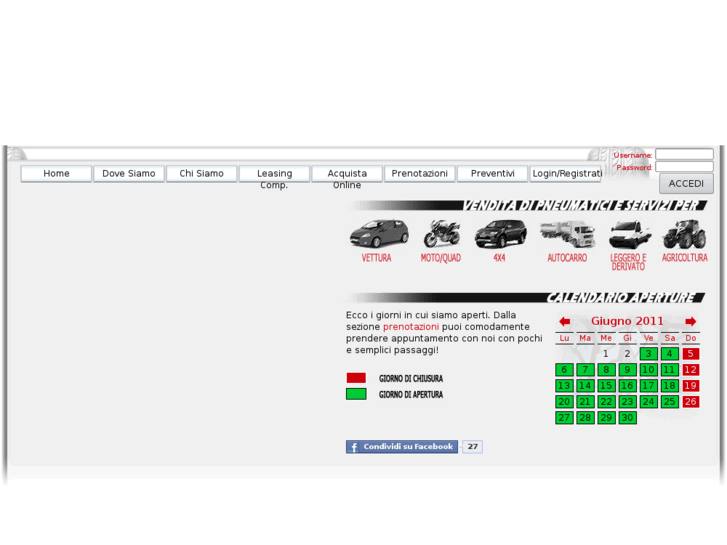Screen dimensions: 727x545
Task: Share the page with Condividi su Facebook
Action: point(402,447)
